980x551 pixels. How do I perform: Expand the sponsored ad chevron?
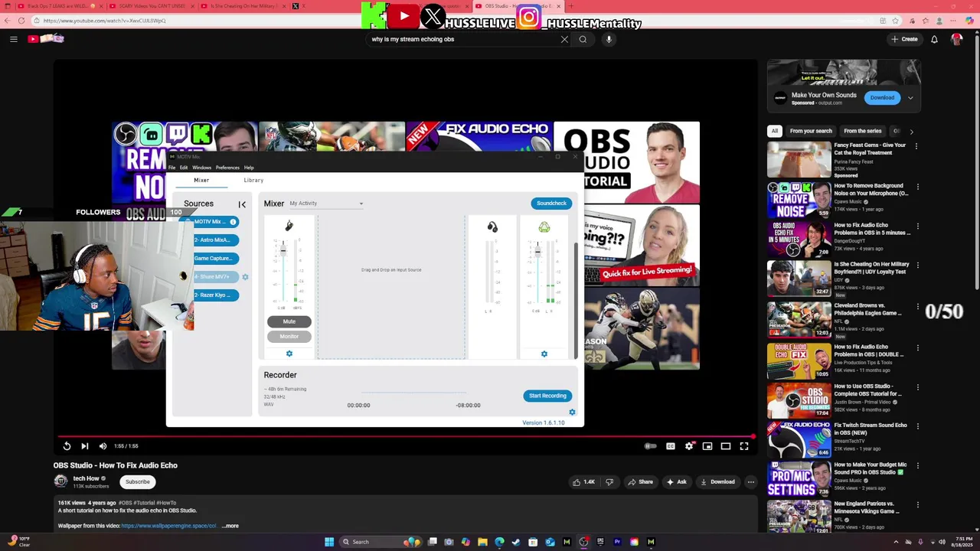click(910, 98)
